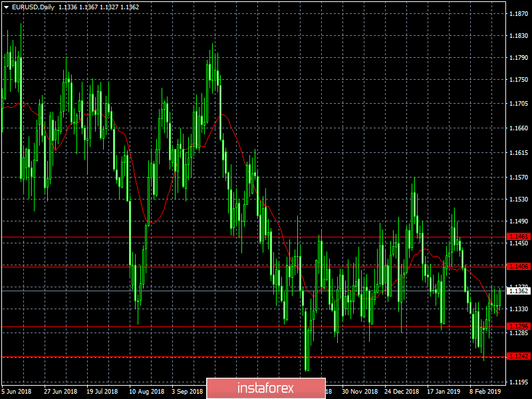Click the red 1.1406 price level label
Viewport: 532px width, 399px height.
(519, 267)
